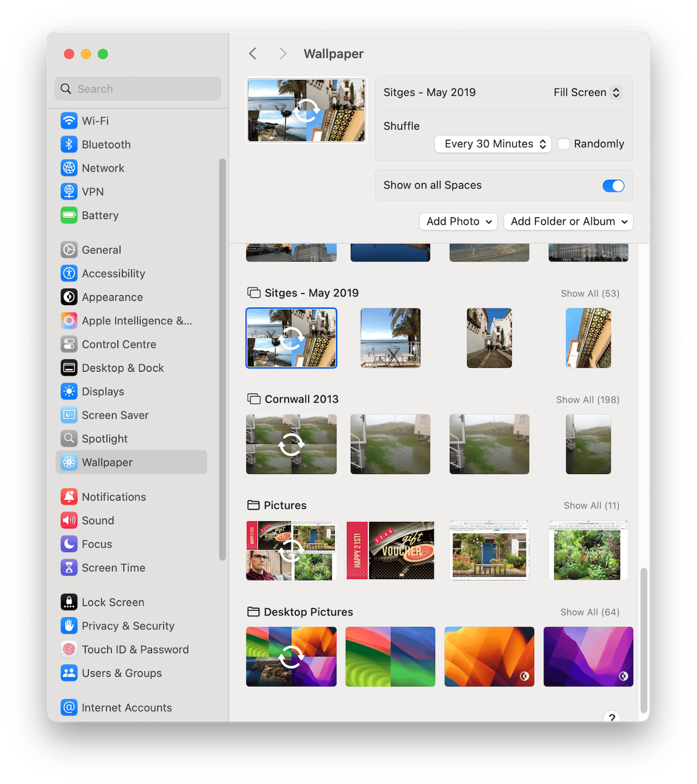Image resolution: width=697 pixels, height=784 pixels.
Task: Click Show All (198) for Cornwall 2013
Action: pos(588,400)
